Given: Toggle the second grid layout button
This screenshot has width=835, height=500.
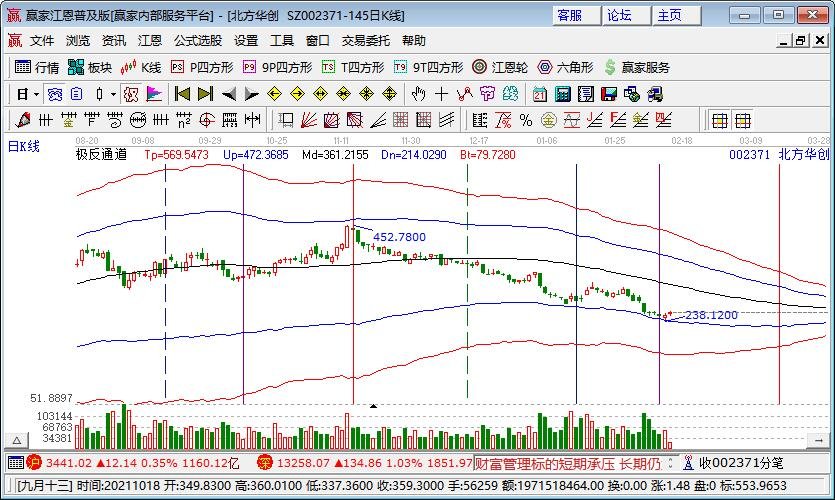Looking at the screenshot, I should (742, 121).
